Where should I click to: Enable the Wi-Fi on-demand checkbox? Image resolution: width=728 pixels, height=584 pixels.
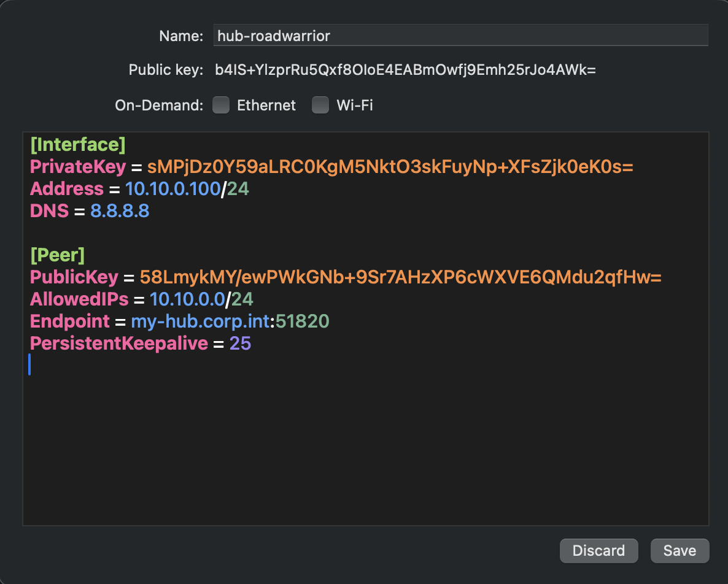320,106
